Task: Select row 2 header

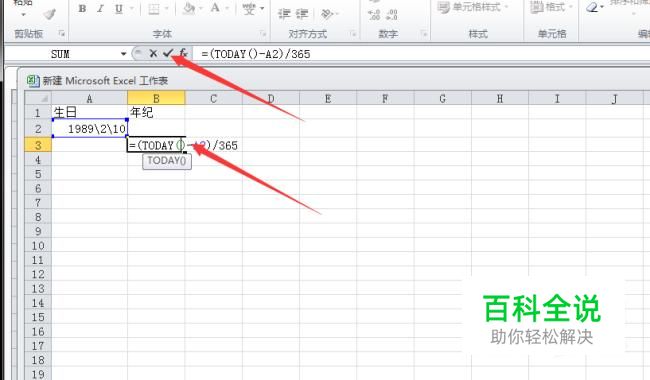Action: click(x=38, y=128)
